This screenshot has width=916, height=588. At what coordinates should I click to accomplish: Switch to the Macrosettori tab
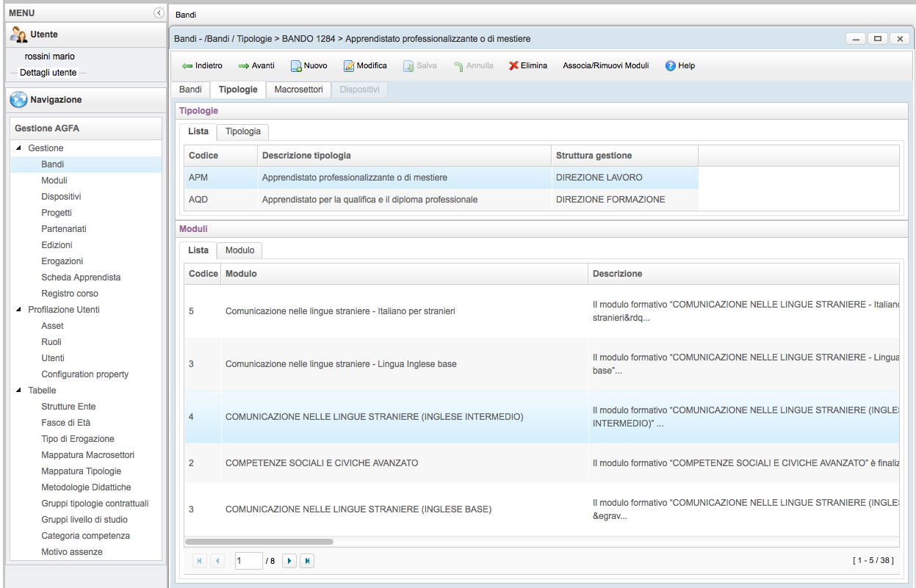[298, 90]
